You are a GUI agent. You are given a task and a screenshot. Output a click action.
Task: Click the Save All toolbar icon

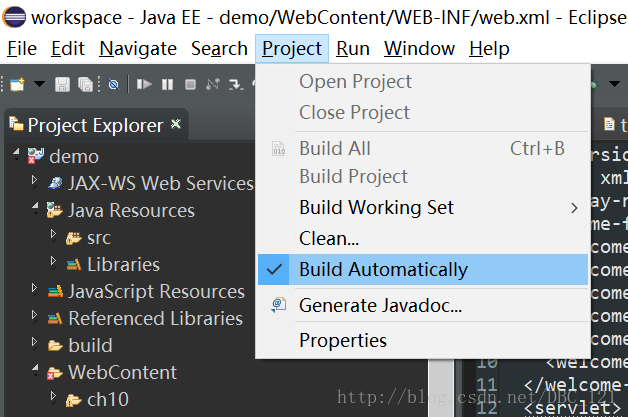84,85
